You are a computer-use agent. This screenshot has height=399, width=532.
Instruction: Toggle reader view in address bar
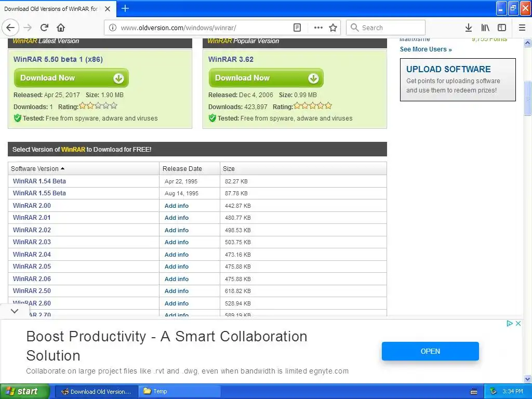(x=297, y=28)
